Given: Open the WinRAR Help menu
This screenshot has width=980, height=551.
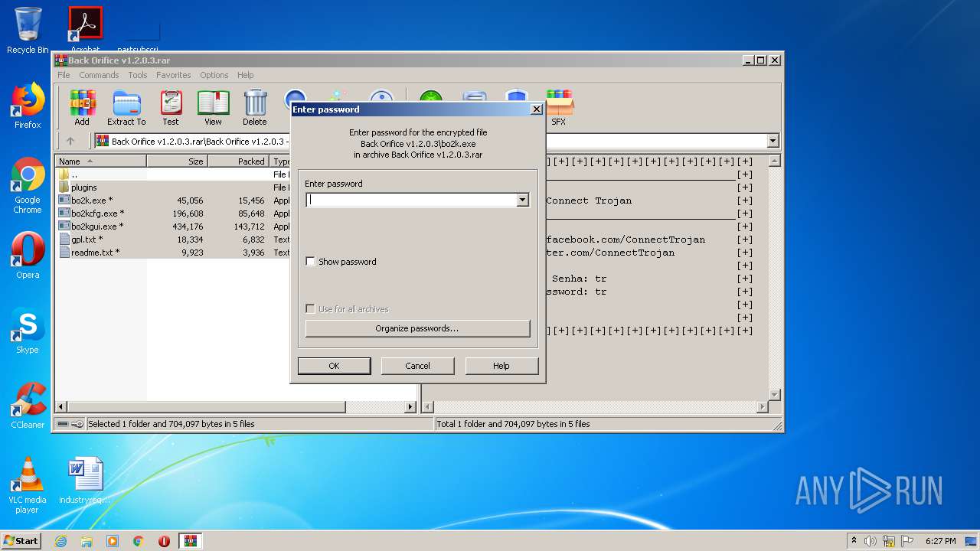Looking at the screenshot, I should pos(246,75).
